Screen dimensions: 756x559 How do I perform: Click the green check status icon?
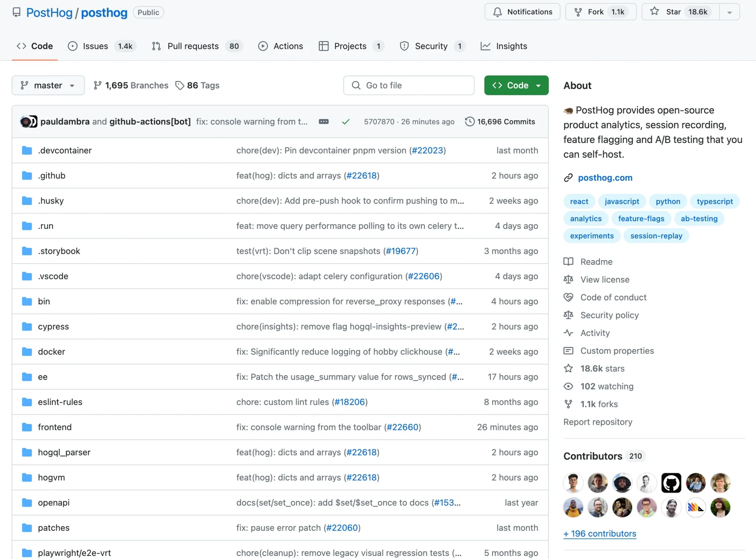(345, 122)
